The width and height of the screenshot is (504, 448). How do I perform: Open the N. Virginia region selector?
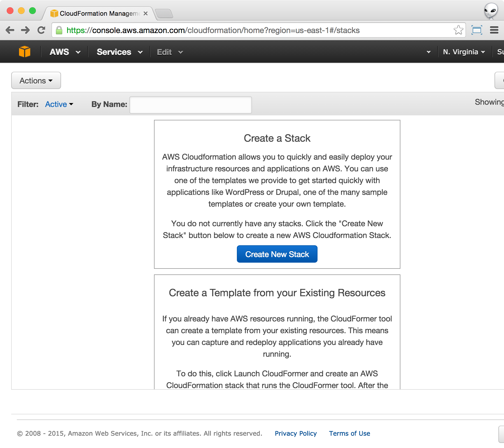464,52
